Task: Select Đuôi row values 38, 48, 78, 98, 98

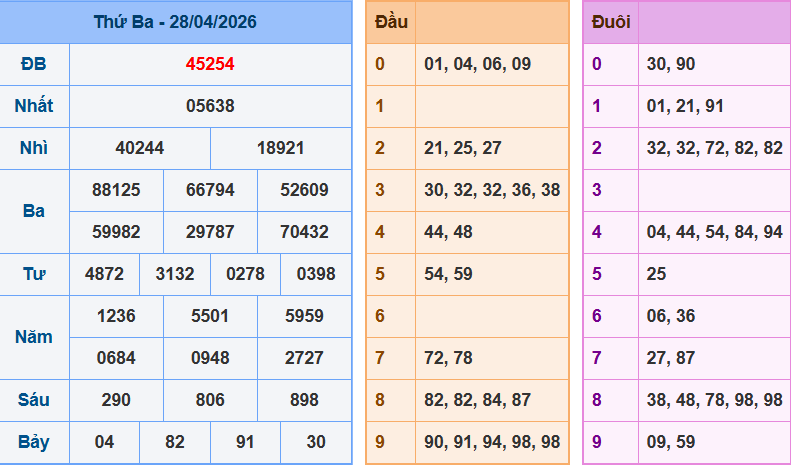Action: coord(714,400)
